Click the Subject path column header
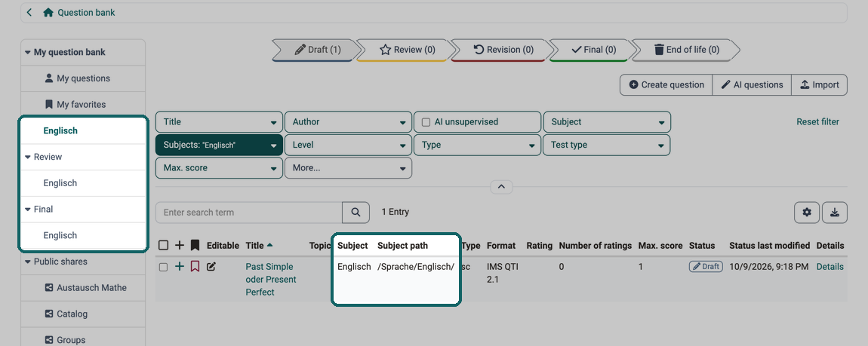This screenshot has width=868, height=346. 402,246
